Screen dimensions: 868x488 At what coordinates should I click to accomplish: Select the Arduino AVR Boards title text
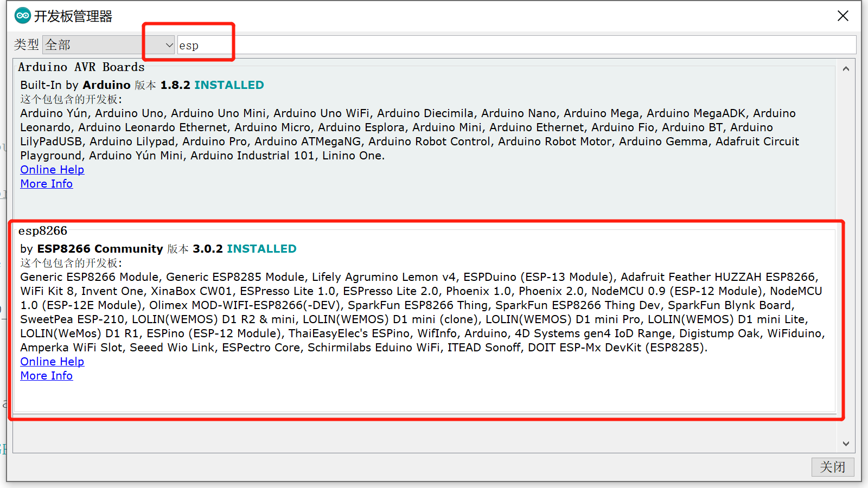81,67
